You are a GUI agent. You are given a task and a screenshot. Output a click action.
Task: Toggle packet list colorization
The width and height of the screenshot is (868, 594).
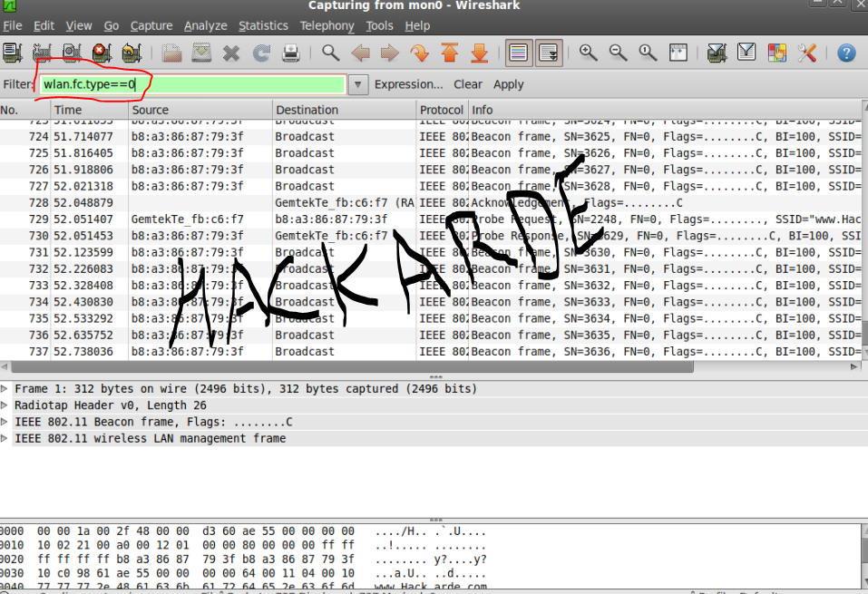point(519,53)
